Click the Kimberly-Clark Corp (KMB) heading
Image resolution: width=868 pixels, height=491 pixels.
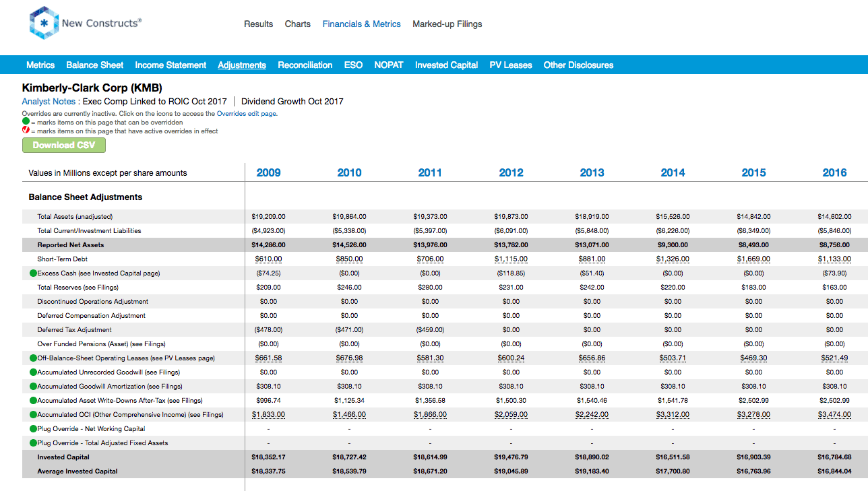[x=92, y=88]
